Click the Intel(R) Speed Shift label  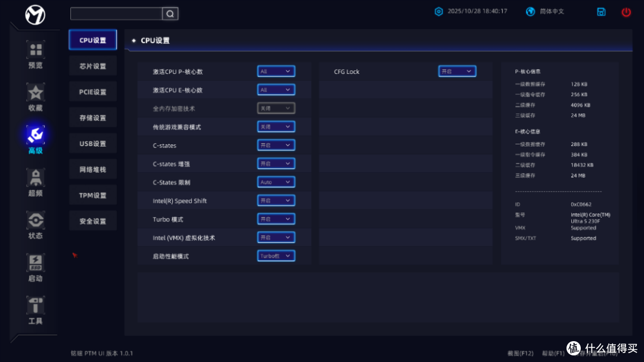pyautogui.click(x=179, y=201)
